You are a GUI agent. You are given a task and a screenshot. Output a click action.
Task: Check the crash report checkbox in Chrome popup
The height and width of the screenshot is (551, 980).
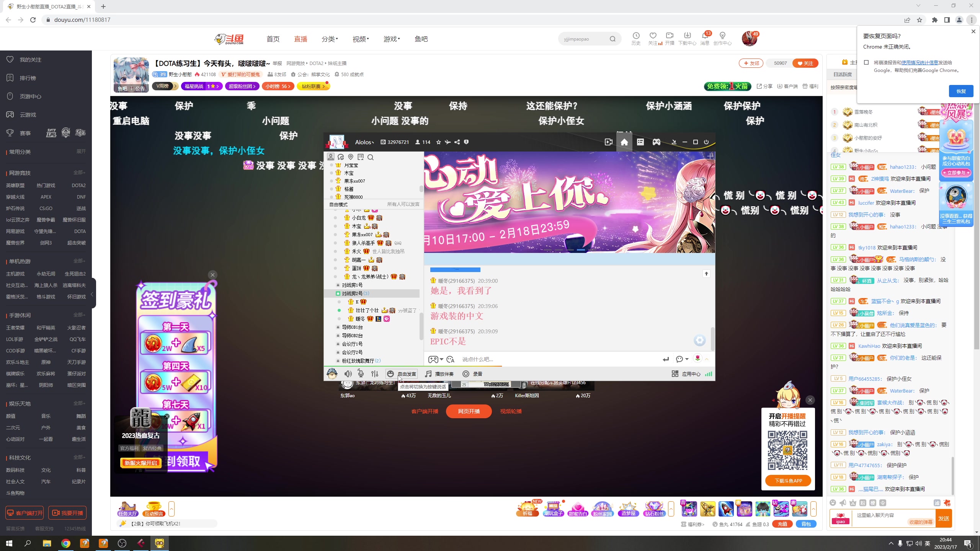click(x=866, y=62)
